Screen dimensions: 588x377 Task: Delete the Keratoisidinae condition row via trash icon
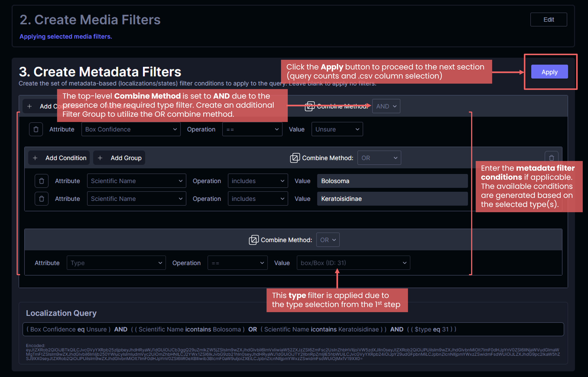[x=42, y=199]
